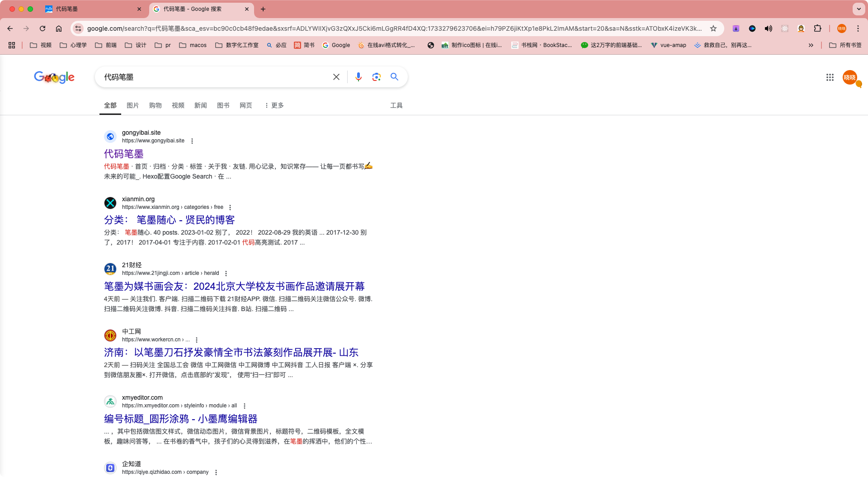Image resolution: width=868 pixels, height=477 pixels.
Task: Open 分类: 笔墨随心 - 贤民的博客 result
Action: click(170, 220)
